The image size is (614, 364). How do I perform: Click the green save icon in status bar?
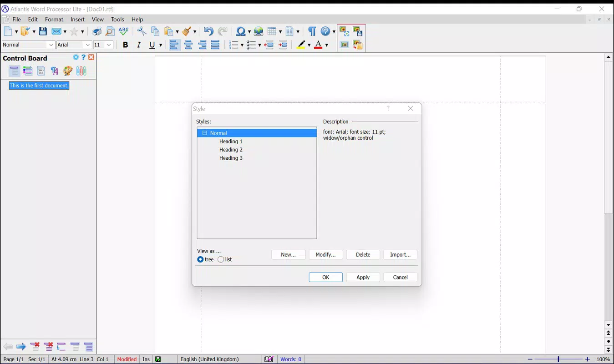coord(158,359)
